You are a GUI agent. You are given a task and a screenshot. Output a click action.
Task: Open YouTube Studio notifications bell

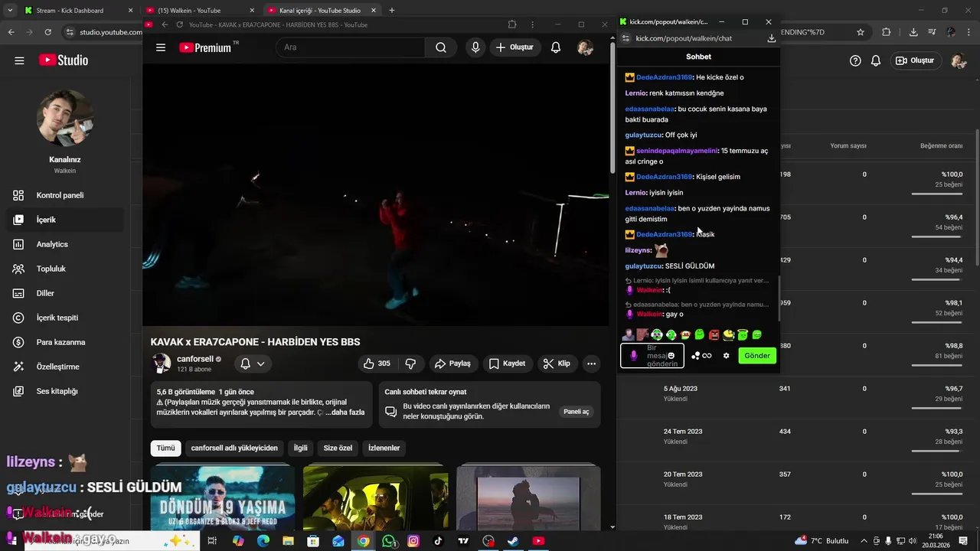point(876,60)
